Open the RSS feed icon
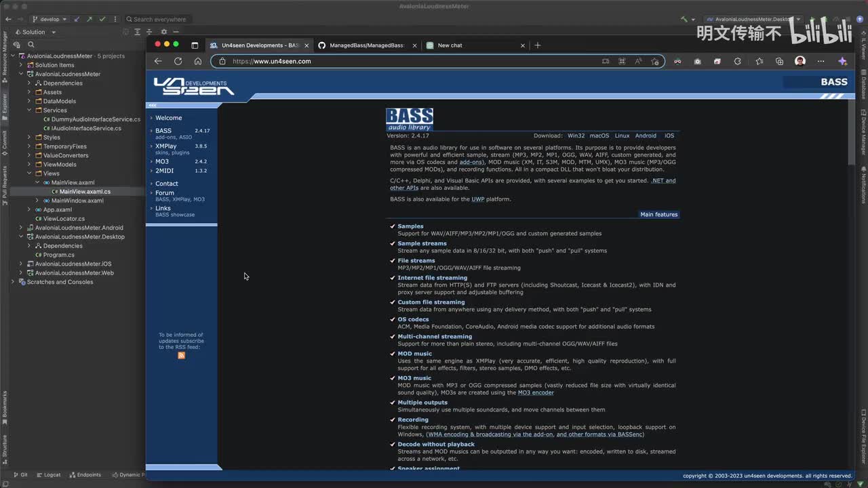Screen dimensions: 868x488 (181, 355)
